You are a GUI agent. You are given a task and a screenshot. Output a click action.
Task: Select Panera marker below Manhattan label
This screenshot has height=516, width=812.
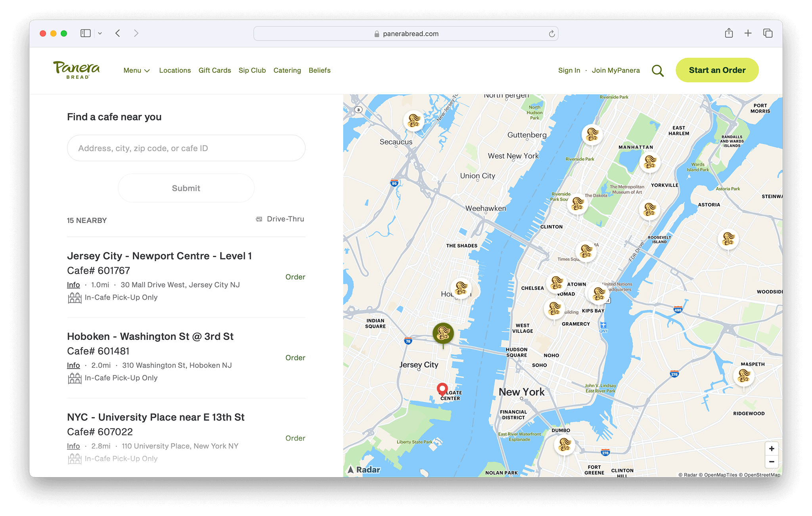(650, 162)
